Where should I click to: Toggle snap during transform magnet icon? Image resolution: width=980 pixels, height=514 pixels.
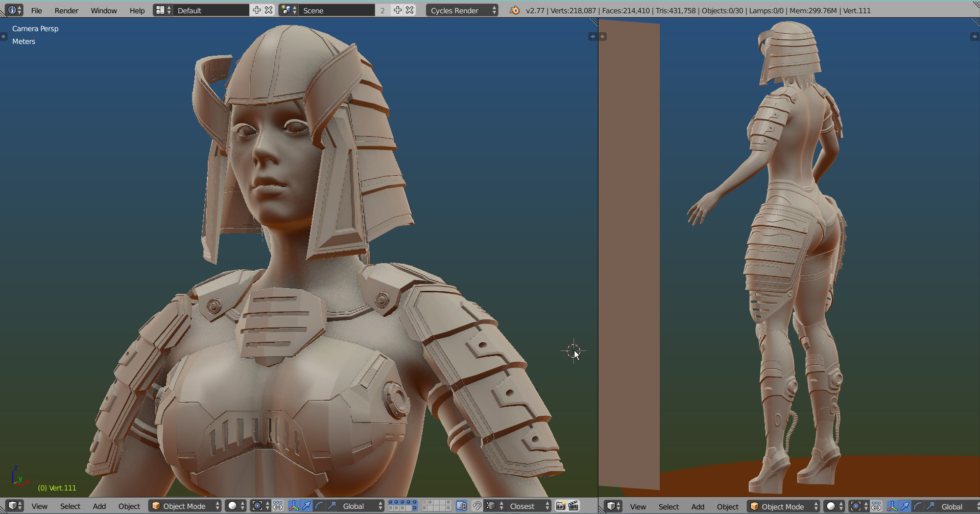[x=476, y=506]
